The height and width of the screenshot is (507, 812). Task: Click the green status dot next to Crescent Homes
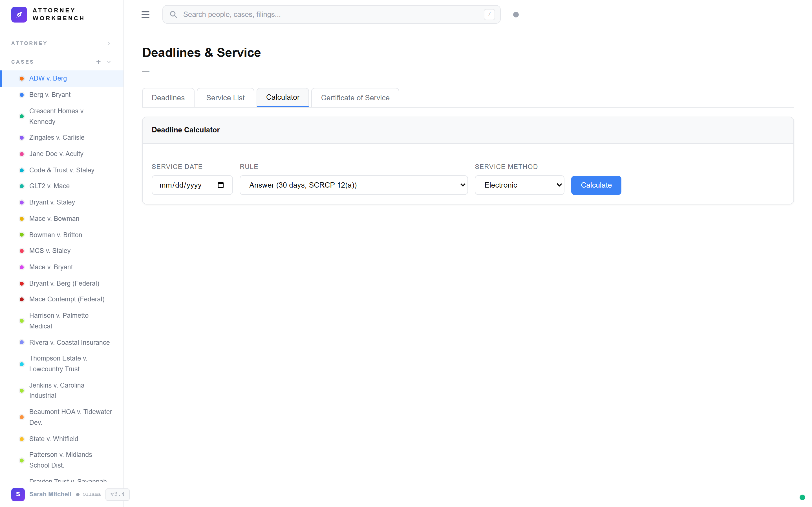click(x=22, y=116)
